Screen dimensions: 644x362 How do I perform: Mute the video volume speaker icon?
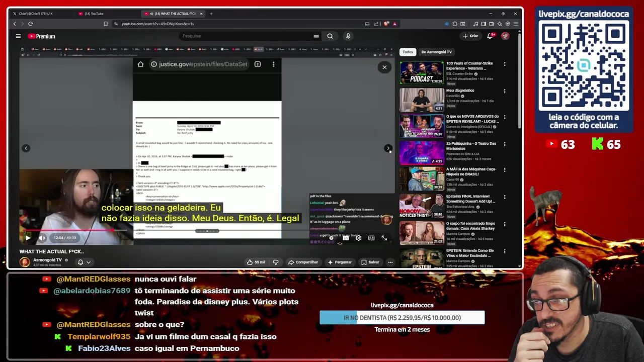(x=42, y=238)
